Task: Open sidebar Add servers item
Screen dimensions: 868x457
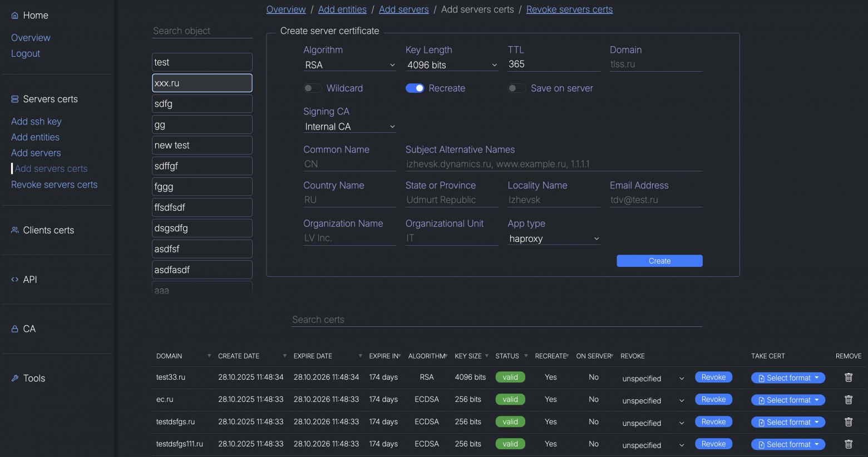Action: click(36, 153)
